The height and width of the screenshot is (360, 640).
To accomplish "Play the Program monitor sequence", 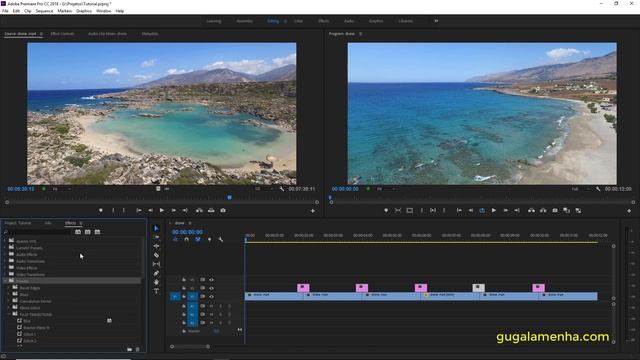I will 494,211.
